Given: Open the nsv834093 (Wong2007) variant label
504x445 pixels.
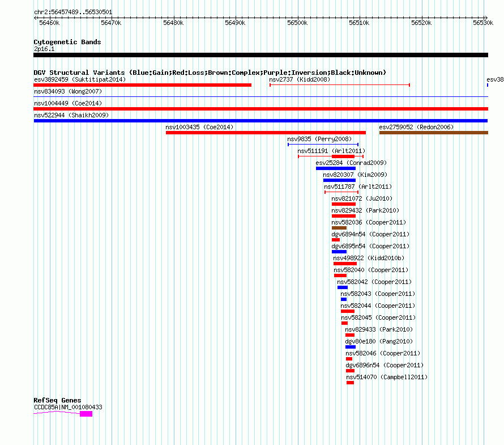Looking at the screenshot, I should tap(68, 91).
